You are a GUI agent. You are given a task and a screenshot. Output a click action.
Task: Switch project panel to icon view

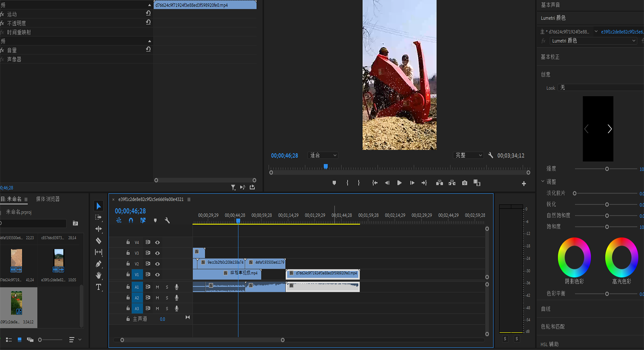[19, 340]
